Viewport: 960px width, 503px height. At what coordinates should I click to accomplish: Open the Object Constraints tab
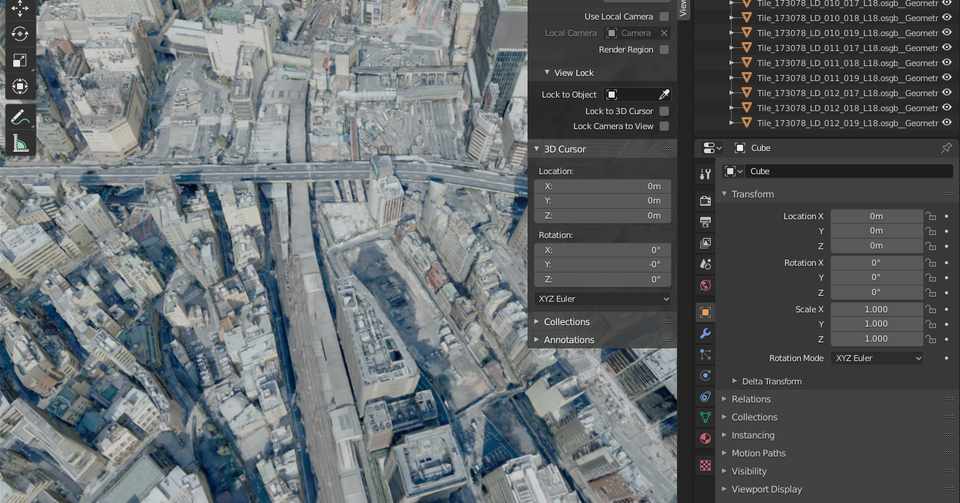705,397
